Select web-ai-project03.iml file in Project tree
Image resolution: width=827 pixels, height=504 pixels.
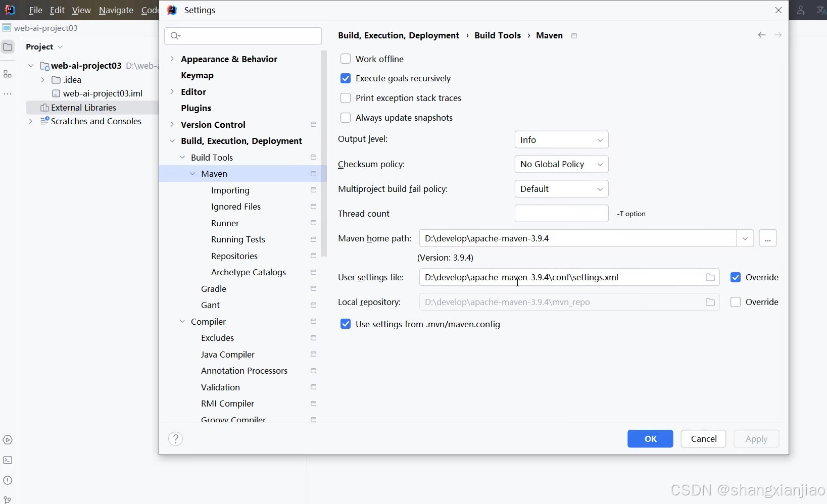pyautogui.click(x=103, y=93)
